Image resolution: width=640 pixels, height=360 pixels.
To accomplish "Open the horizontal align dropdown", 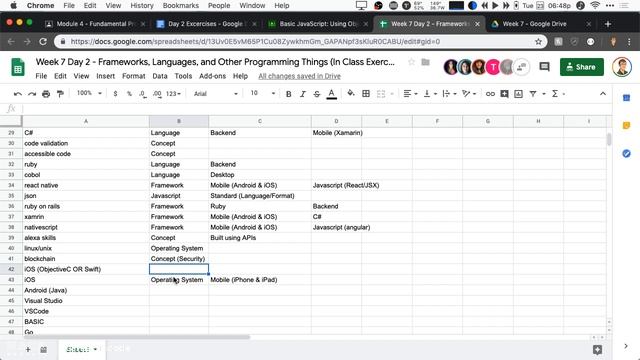I will point(410,94).
